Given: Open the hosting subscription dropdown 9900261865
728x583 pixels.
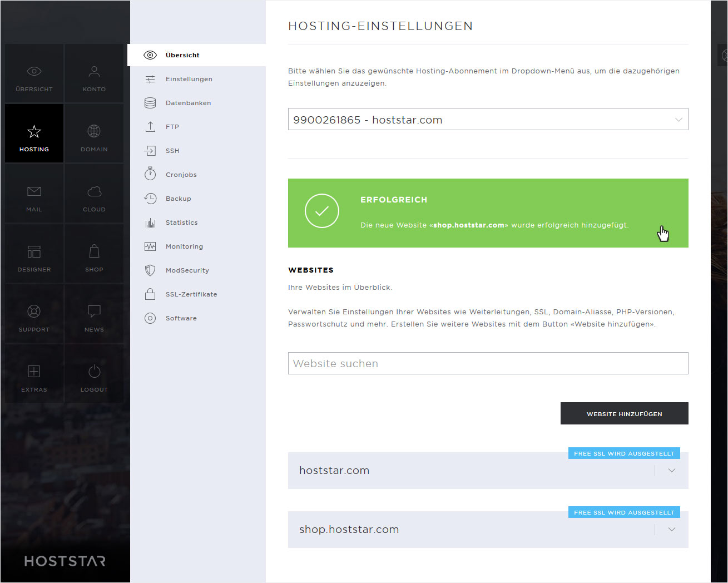Looking at the screenshot, I should pos(488,119).
